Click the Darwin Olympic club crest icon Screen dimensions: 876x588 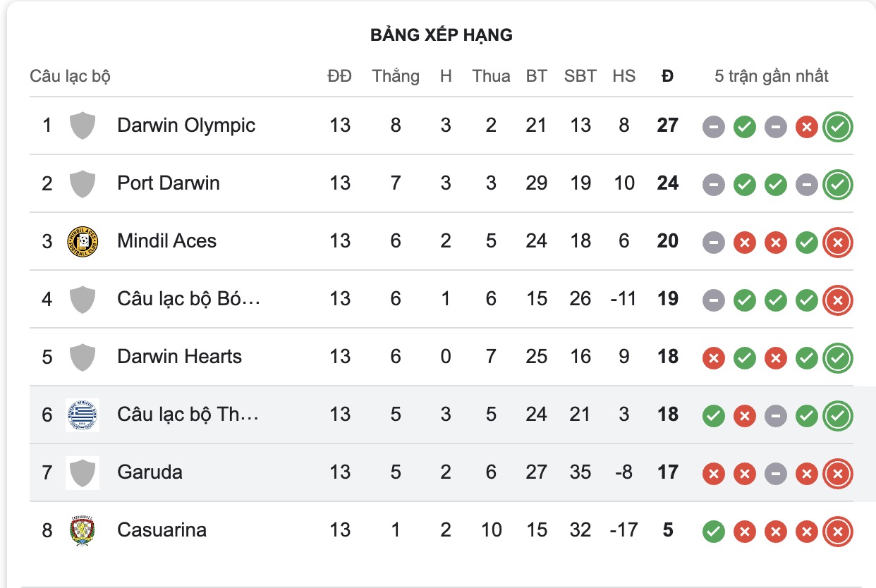click(x=82, y=125)
